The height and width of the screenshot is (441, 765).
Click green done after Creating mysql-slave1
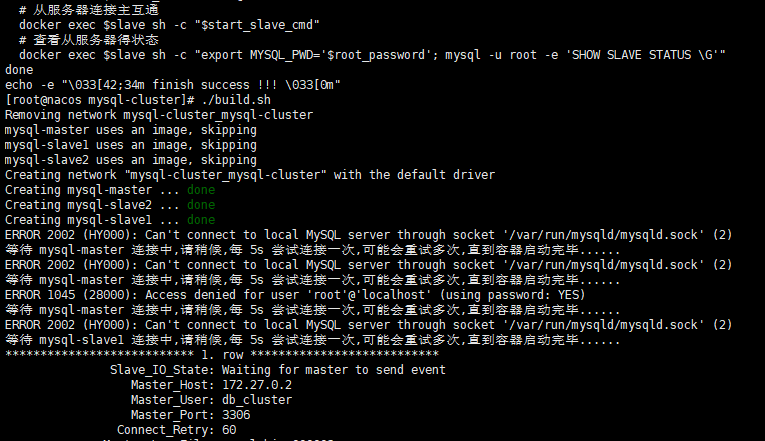click(201, 220)
